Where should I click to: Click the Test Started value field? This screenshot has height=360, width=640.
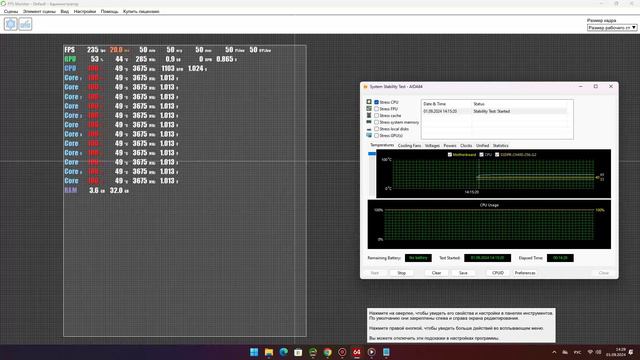point(487,258)
